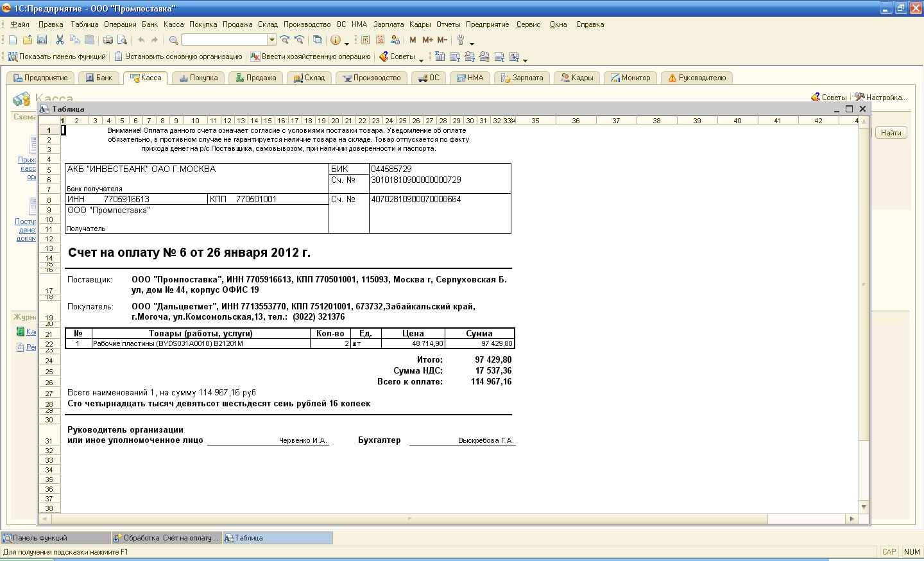Switch to the ОС tab

428,78
